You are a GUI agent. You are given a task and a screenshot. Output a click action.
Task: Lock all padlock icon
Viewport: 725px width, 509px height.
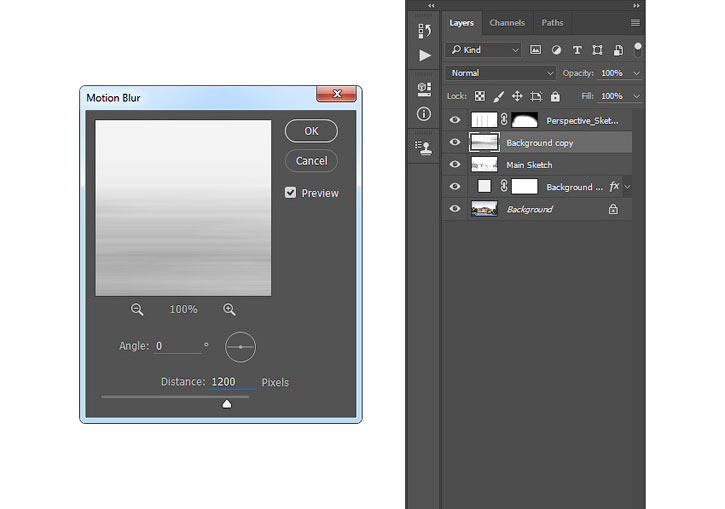[555, 96]
